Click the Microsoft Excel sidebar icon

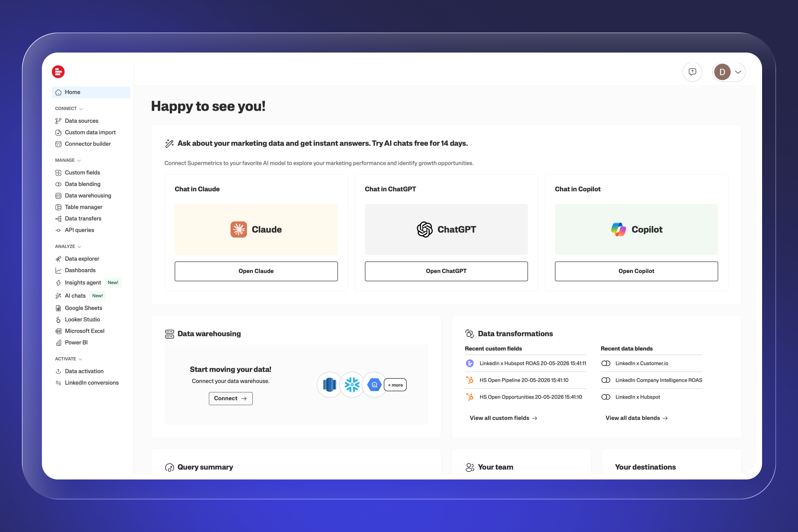(59, 331)
